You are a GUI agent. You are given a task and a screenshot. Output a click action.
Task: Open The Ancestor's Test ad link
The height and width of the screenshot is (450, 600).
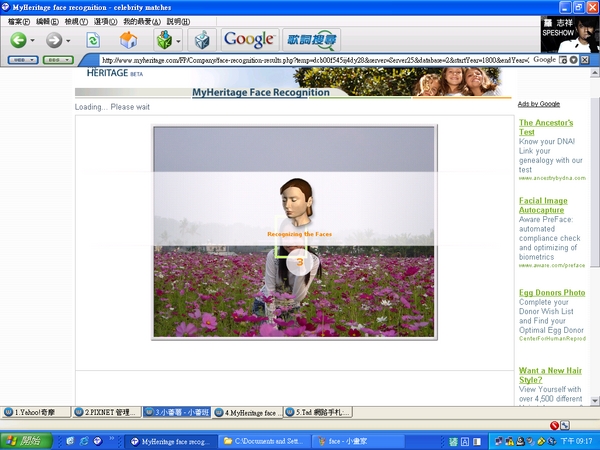click(546, 127)
